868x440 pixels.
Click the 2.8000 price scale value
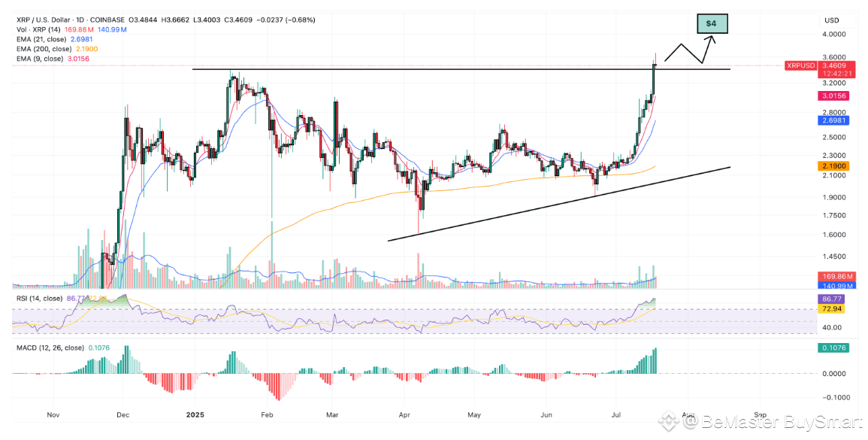pos(835,112)
